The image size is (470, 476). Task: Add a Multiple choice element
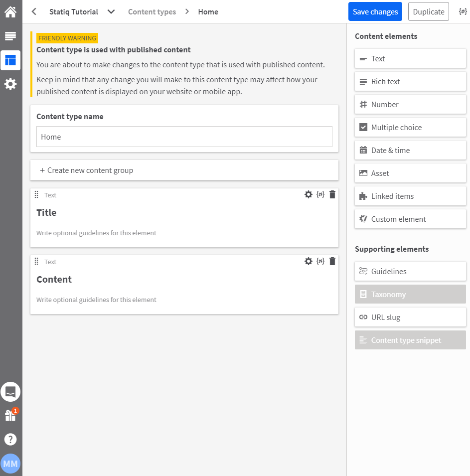click(x=410, y=127)
